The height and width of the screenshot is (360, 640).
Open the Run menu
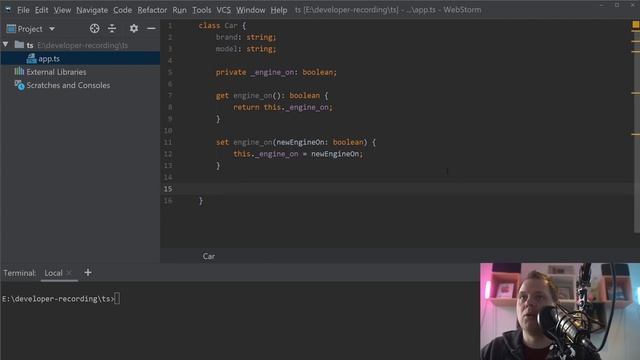(179, 10)
